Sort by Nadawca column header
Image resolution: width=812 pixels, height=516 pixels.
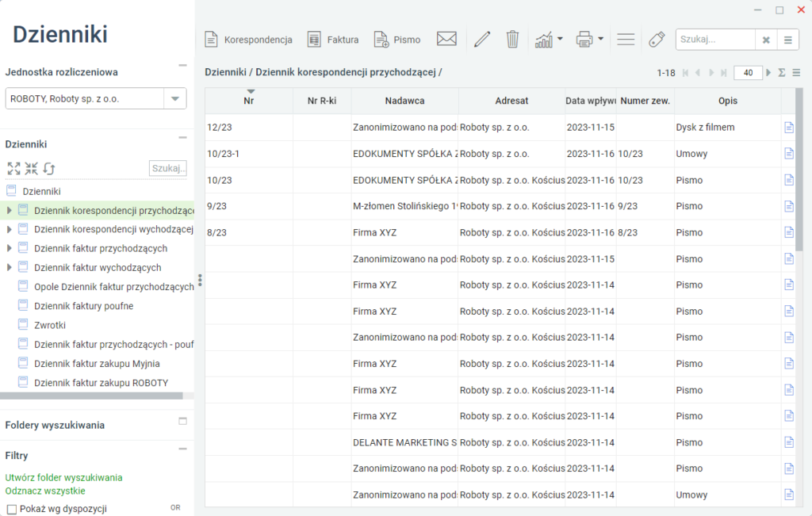pyautogui.click(x=404, y=101)
